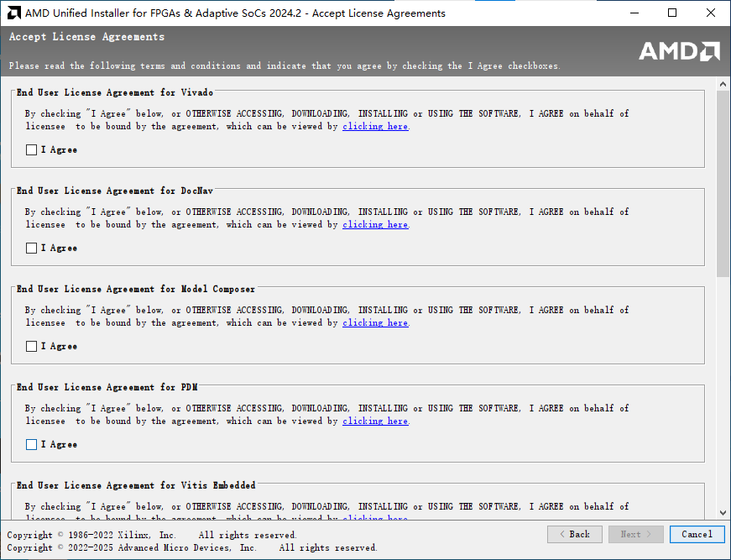This screenshot has width=731, height=560.
Task: Click the 'Accept License Agreements' header title
Action: coord(86,37)
